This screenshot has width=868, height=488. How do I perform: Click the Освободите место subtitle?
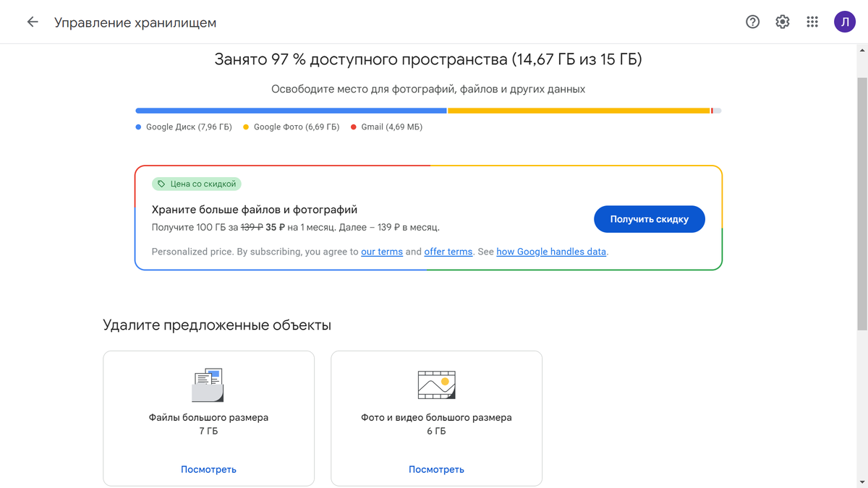(428, 90)
